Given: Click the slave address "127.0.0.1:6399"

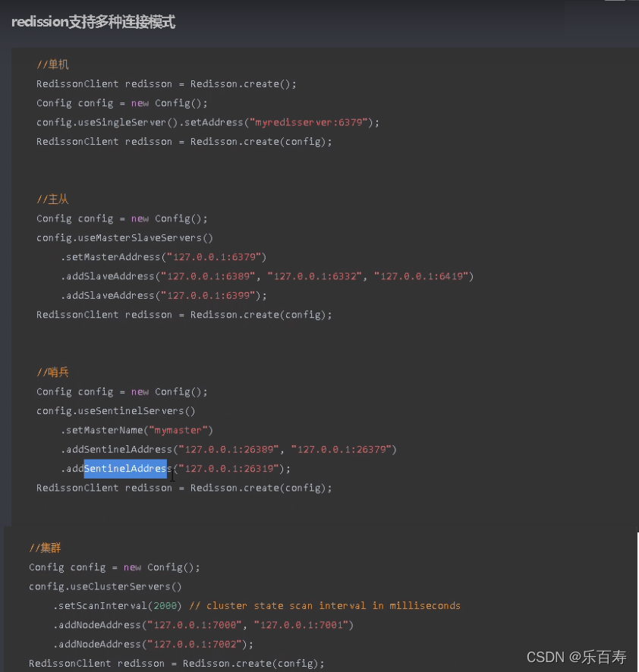Looking at the screenshot, I should (209, 296).
